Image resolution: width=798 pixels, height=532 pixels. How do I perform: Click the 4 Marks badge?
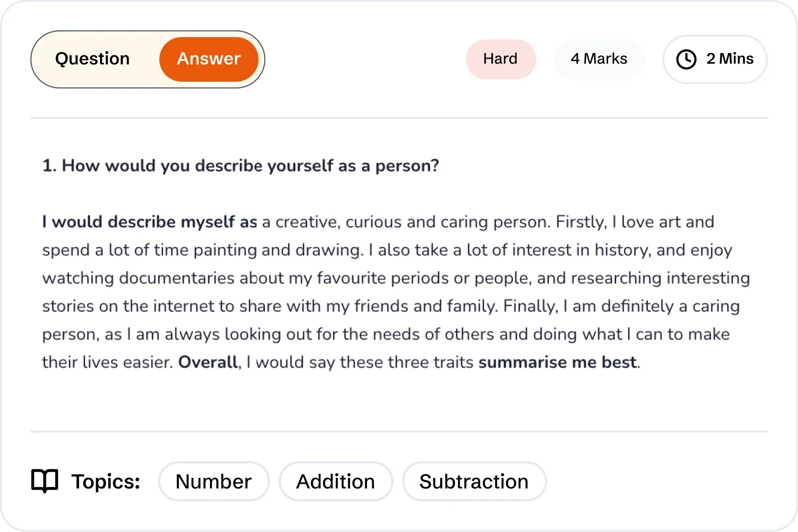599,59
